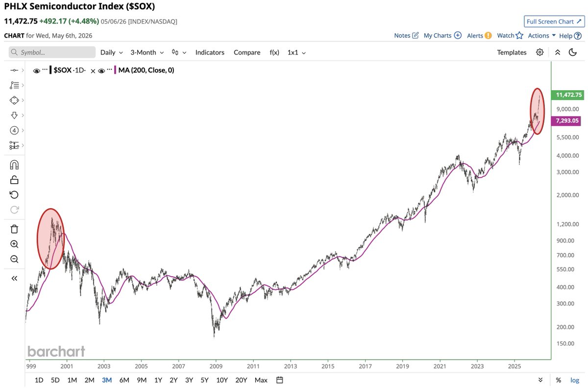This screenshot has height=389, width=588.
Task: Focus the Symbol search field
Action: 52,52
